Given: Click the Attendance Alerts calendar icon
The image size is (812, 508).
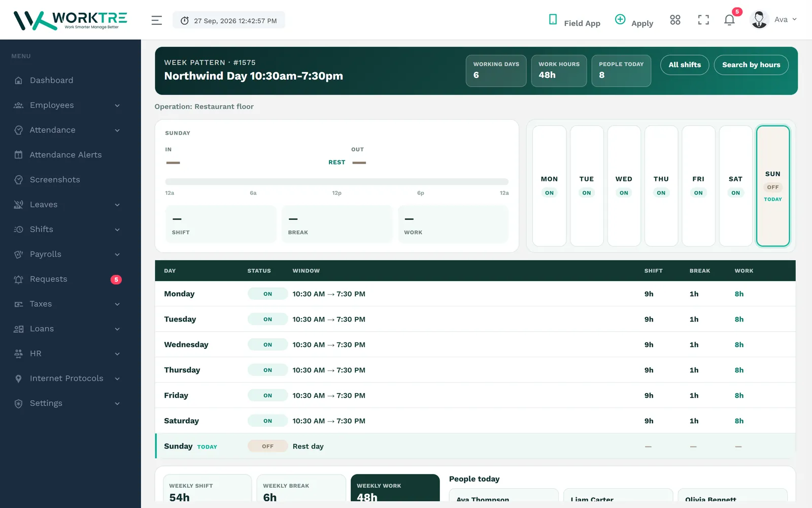Looking at the screenshot, I should tap(19, 155).
